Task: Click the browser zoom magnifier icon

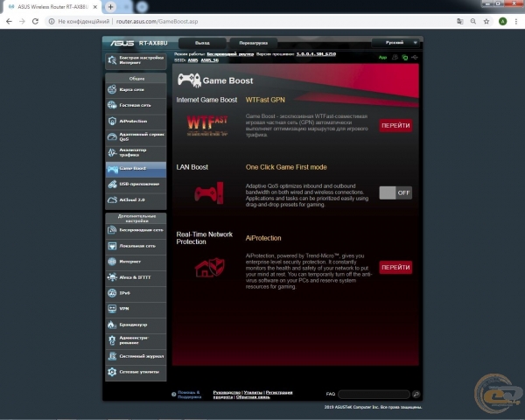Action: coord(473,21)
